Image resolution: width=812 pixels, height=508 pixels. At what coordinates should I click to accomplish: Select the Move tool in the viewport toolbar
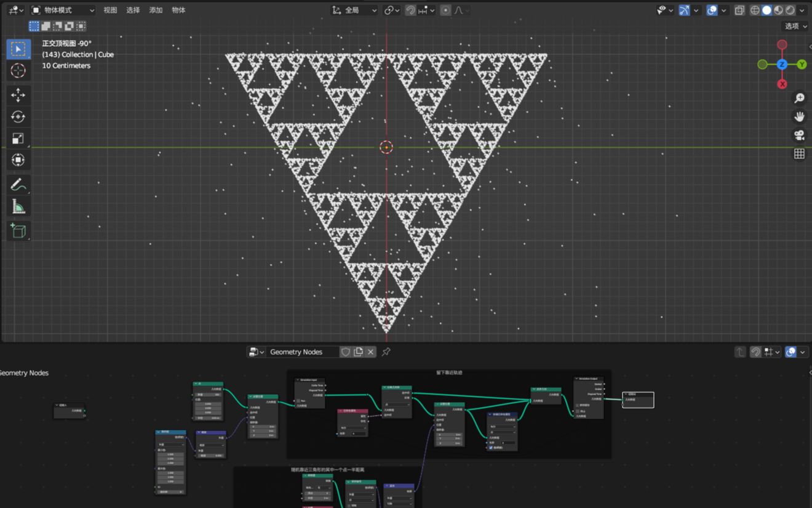point(18,95)
